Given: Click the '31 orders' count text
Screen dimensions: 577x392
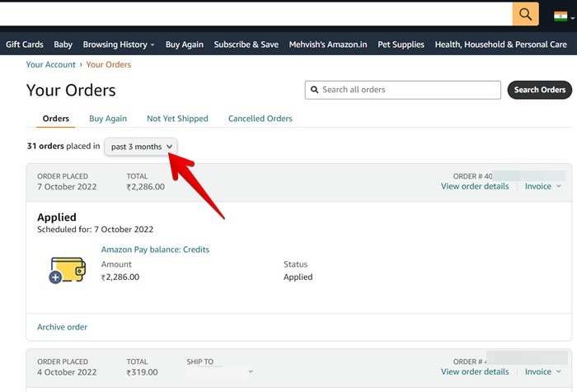Looking at the screenshot, I should tap(45, 146).
